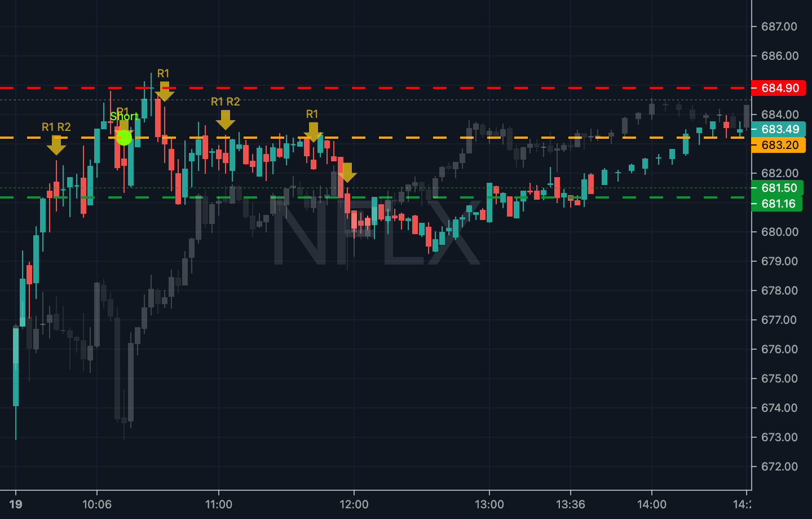Click the 13:36 time axis label

(570, 504)
